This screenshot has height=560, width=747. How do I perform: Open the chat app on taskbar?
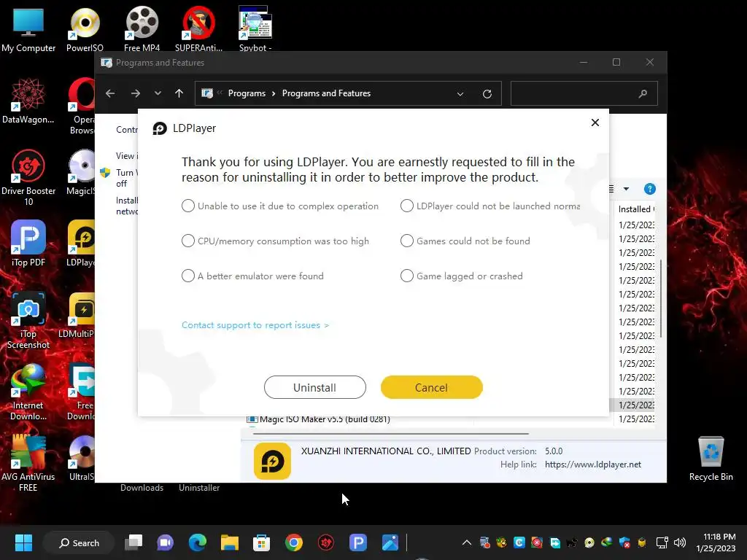(x=166, y=542)
